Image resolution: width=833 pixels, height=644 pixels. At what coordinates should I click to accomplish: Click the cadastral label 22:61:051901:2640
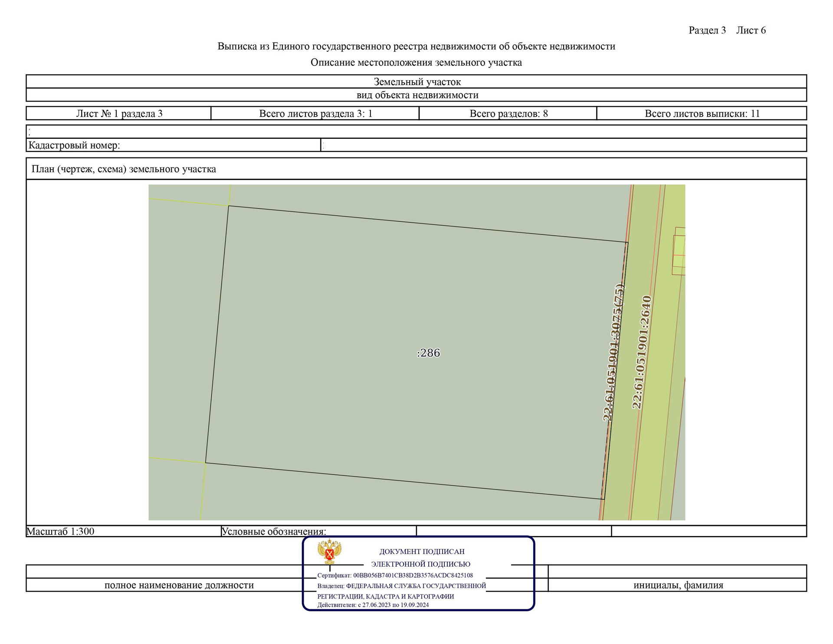click(642, 352)
